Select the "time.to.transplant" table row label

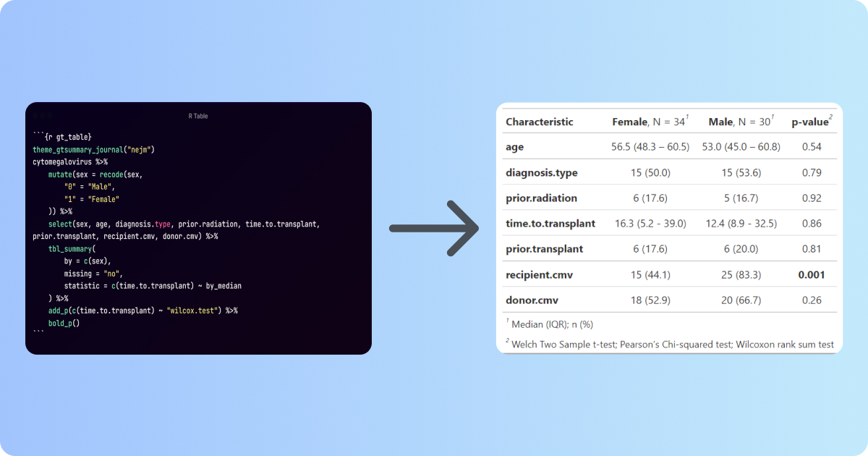[550, 224]
